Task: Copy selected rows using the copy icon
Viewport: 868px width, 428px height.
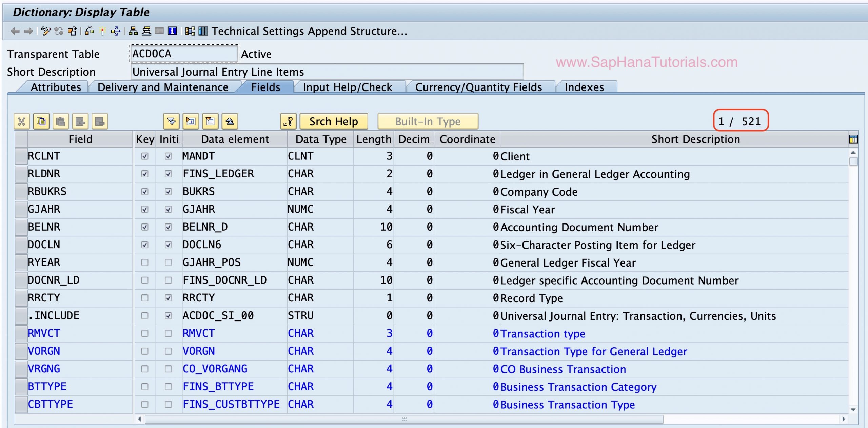Action: point(41,121)
